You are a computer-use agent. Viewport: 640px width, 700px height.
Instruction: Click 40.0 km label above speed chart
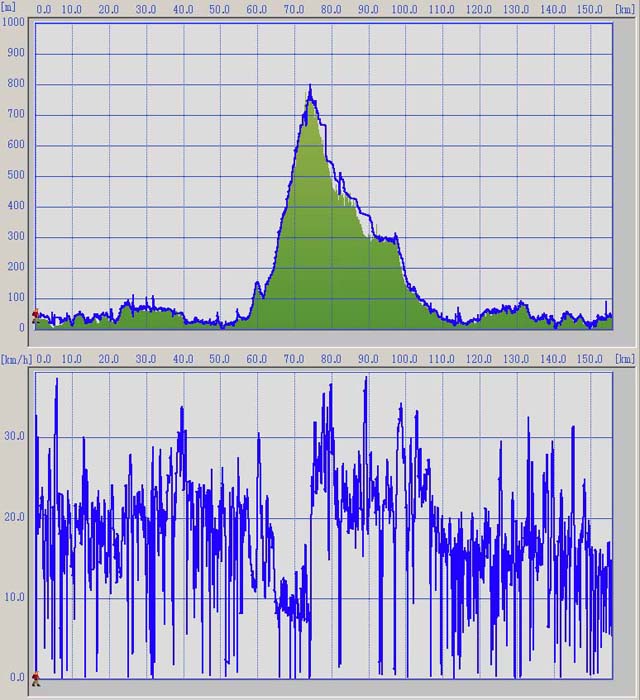click(183, 359)
